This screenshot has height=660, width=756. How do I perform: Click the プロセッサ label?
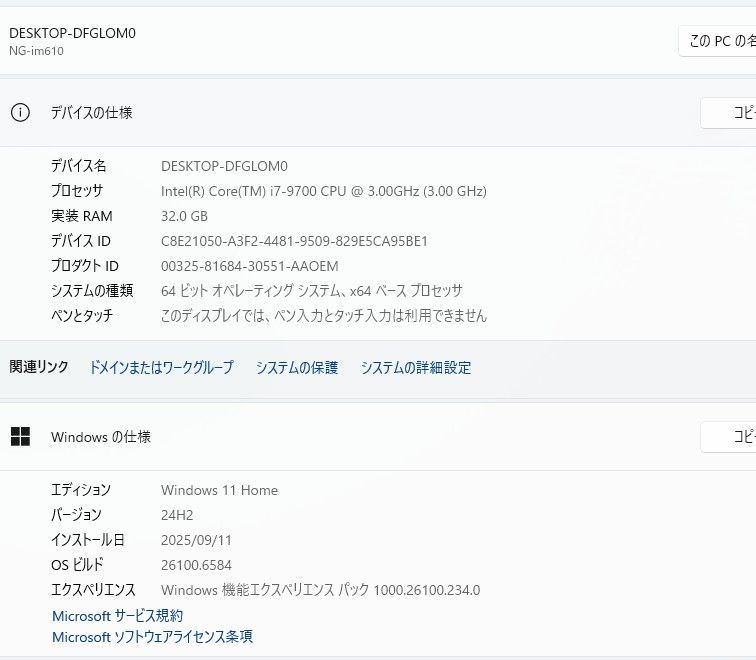pos(77,191)
